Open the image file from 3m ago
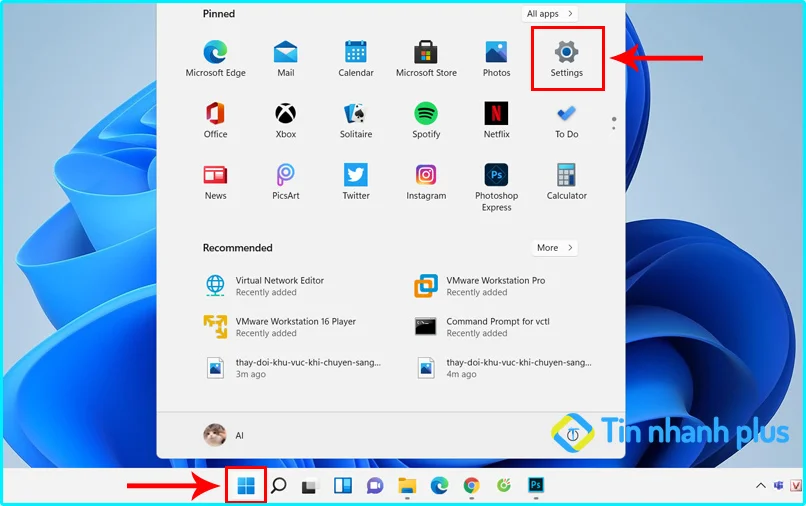Screen dimensions: 806x506 coord(293,368)
